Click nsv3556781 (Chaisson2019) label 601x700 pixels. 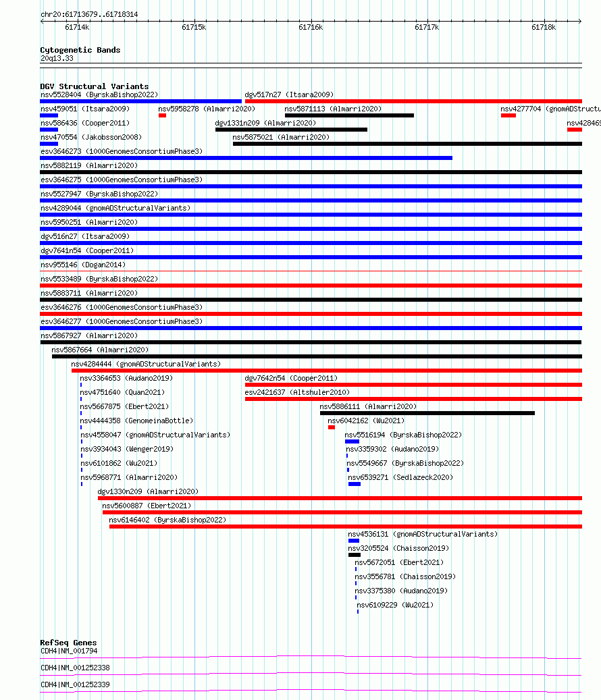click(x=405, y=576)
